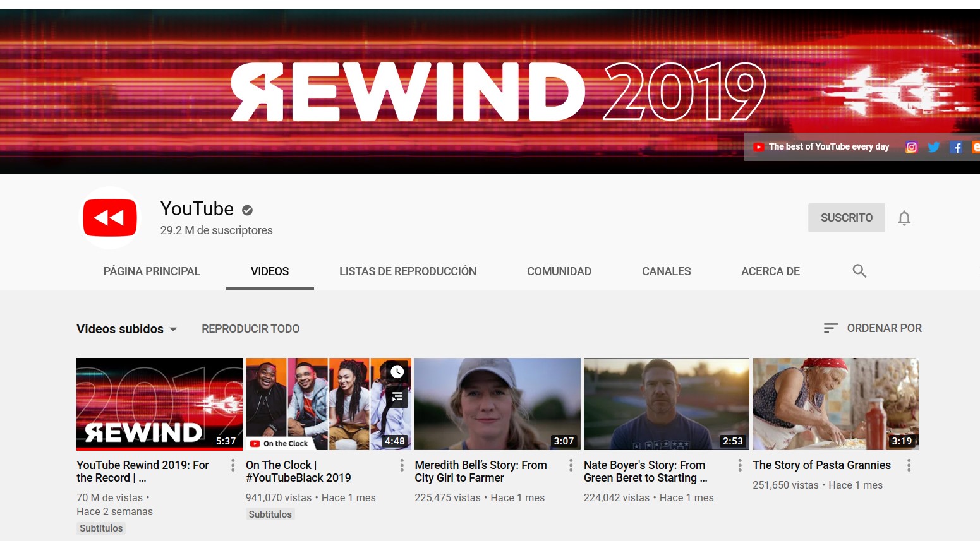
Task: Click the '224,042 vistas' text
Action: click(617, 497)
